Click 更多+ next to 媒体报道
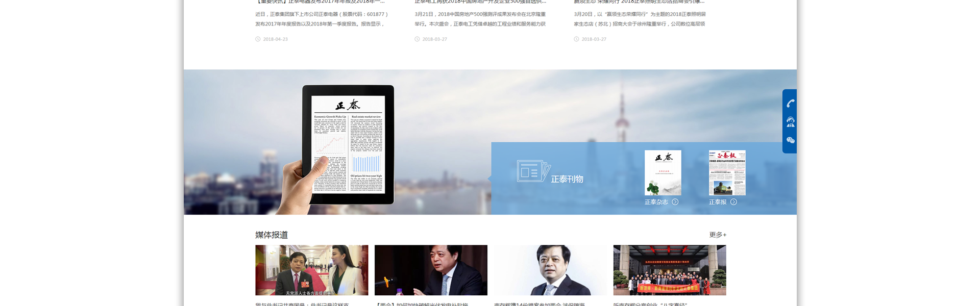The image size is (980, 306). tap(718, 235)
